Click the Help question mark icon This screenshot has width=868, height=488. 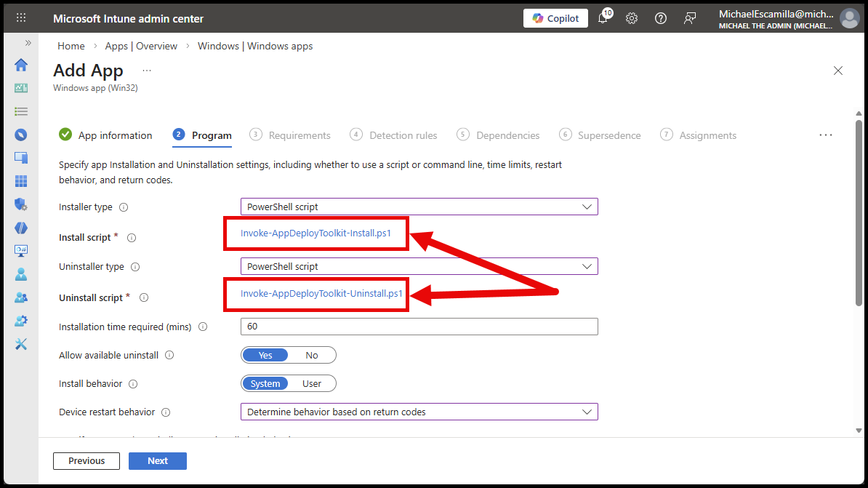coord(661,18)
